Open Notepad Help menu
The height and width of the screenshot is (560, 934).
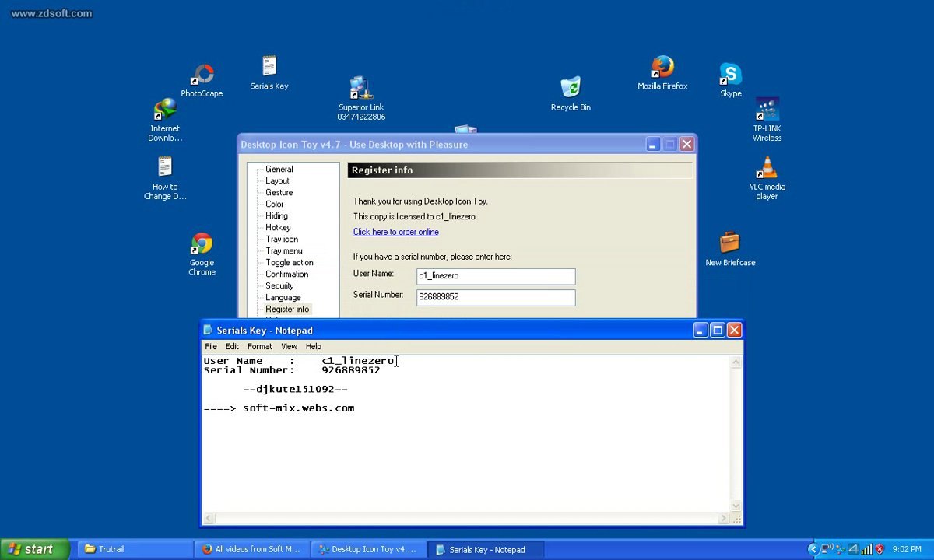point(314,346)
